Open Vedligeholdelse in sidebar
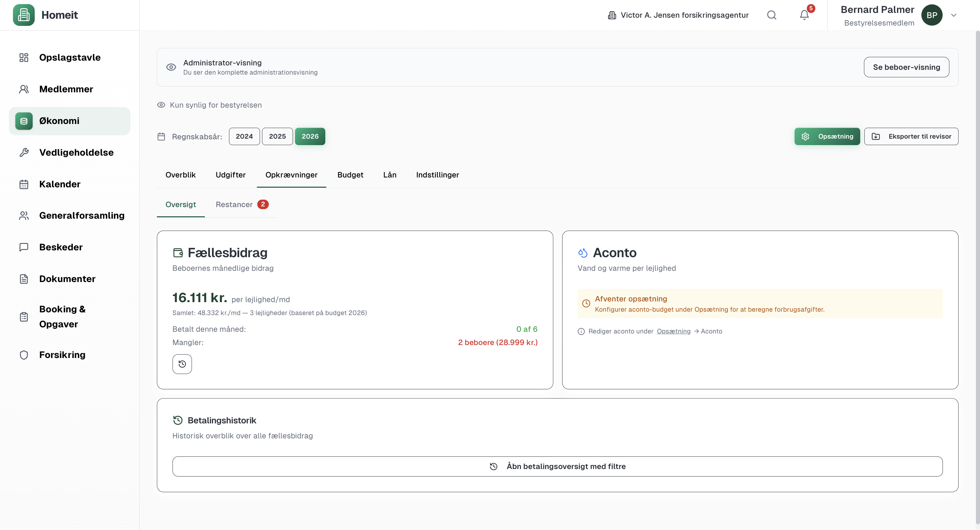This screenshot has width=980, height=530. click(76, 152)
